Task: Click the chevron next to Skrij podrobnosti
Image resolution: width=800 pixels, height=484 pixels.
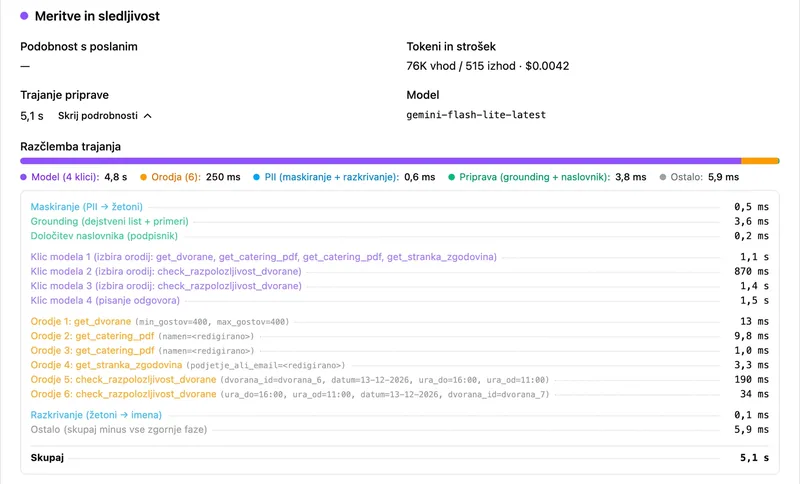Action: click(147, 116)
